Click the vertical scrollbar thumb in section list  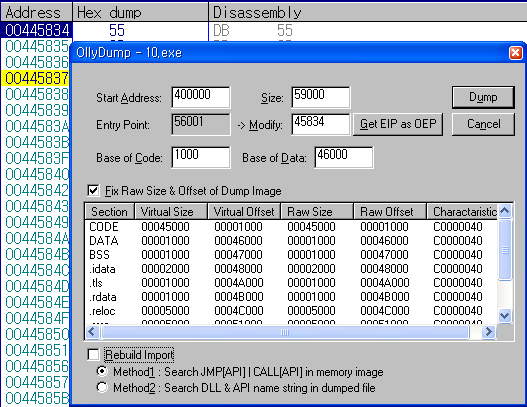click(x=505, y=250)
